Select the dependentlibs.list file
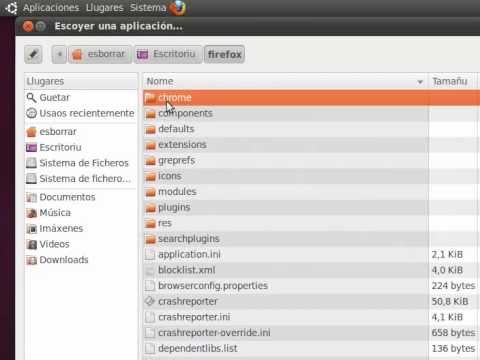Screen dimensions: 480x360 click(312, 348)
